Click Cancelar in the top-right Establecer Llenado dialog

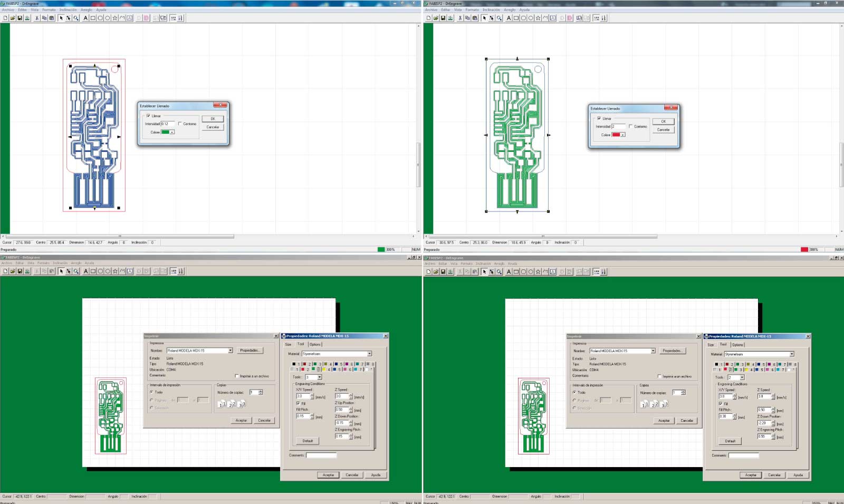(x=664, y=130)
